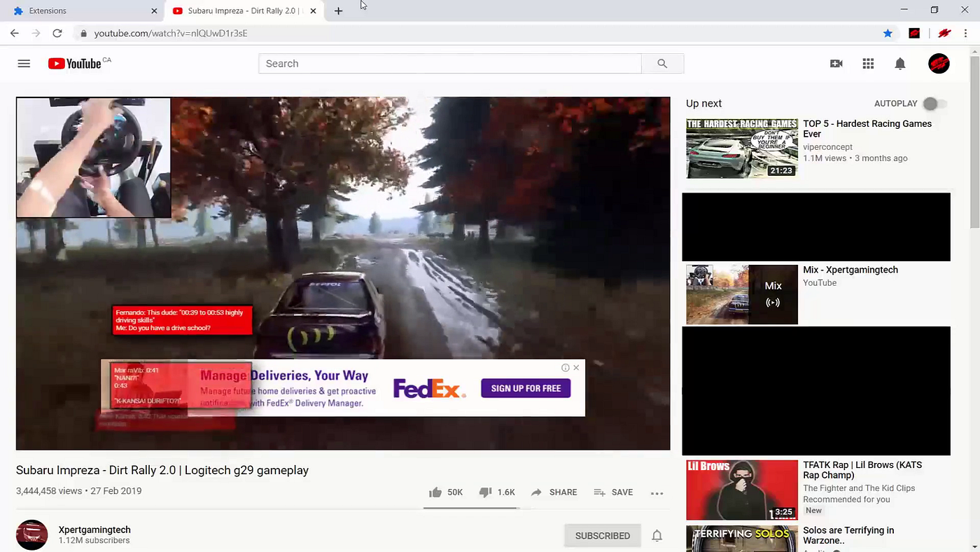Click the like/dislike ratio bar
Screen dimensions: 980x552
pos(472,508)
